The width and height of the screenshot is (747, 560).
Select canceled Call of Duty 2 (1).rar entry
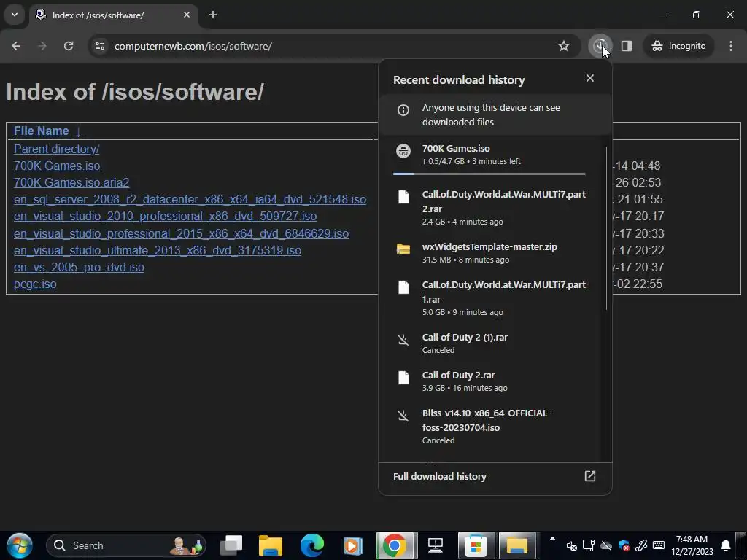point(493,343)
